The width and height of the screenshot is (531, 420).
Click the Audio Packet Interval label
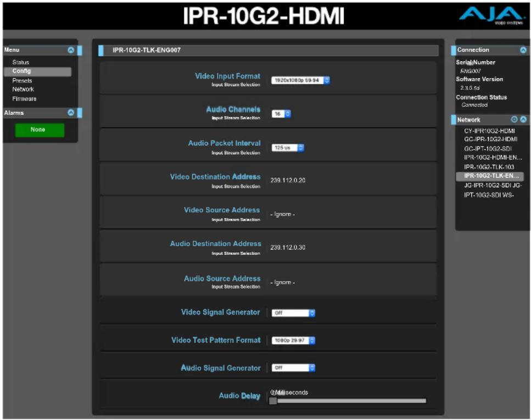pyautogui.click(x=225, y=143)
